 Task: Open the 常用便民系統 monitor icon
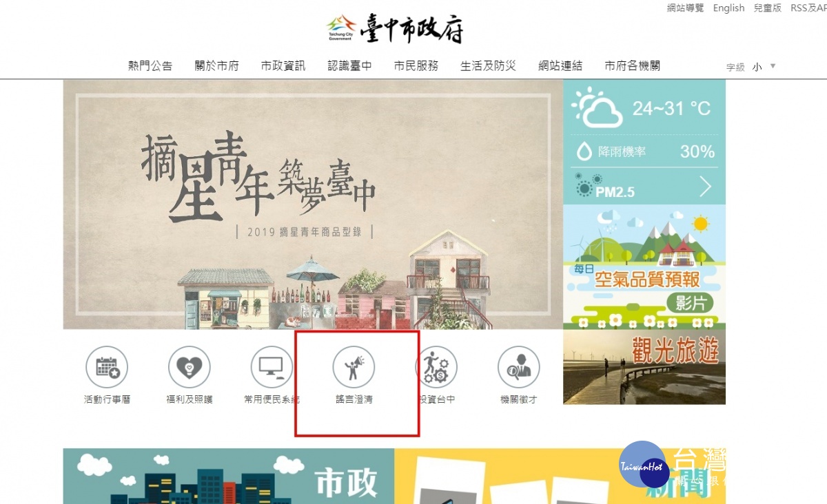click(x=272, y=368)
